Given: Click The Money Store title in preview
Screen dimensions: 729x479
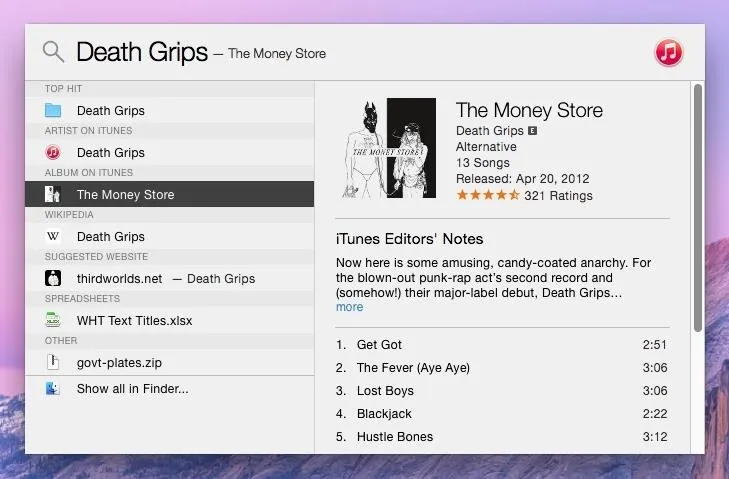Looking at the screenshot, I should 529,110.
